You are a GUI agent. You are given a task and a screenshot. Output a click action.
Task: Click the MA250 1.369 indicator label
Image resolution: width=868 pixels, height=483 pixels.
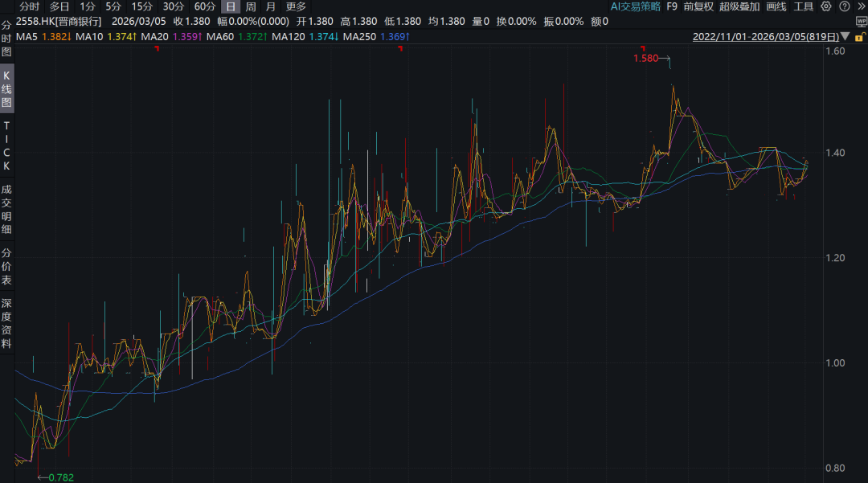point(376,36)
